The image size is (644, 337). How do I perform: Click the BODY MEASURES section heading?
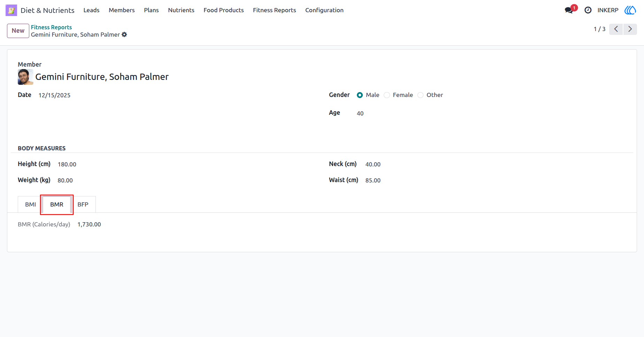[41, 148]
